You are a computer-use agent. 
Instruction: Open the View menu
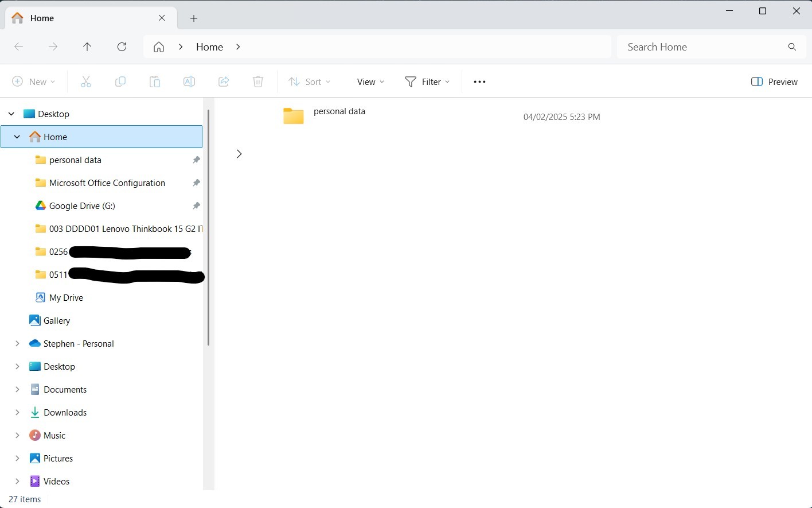(369, 81)
